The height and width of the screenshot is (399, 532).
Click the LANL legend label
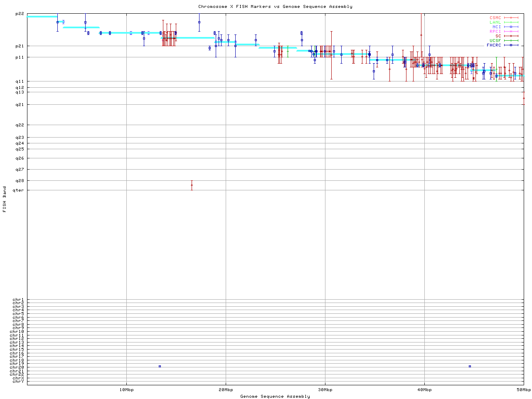click(x=495, y=22)
